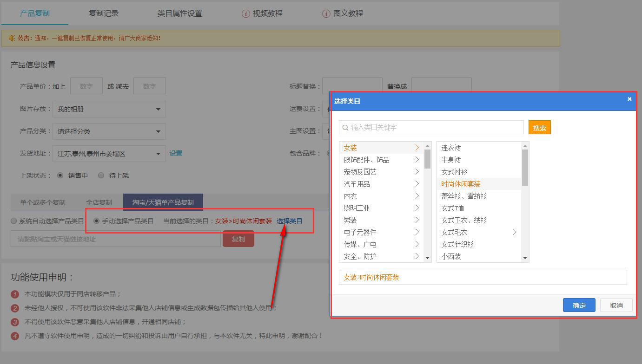Open the 发货地址 dropdown for 江苏,泰州
Screen dimensions: 642x364
point(109,154)
